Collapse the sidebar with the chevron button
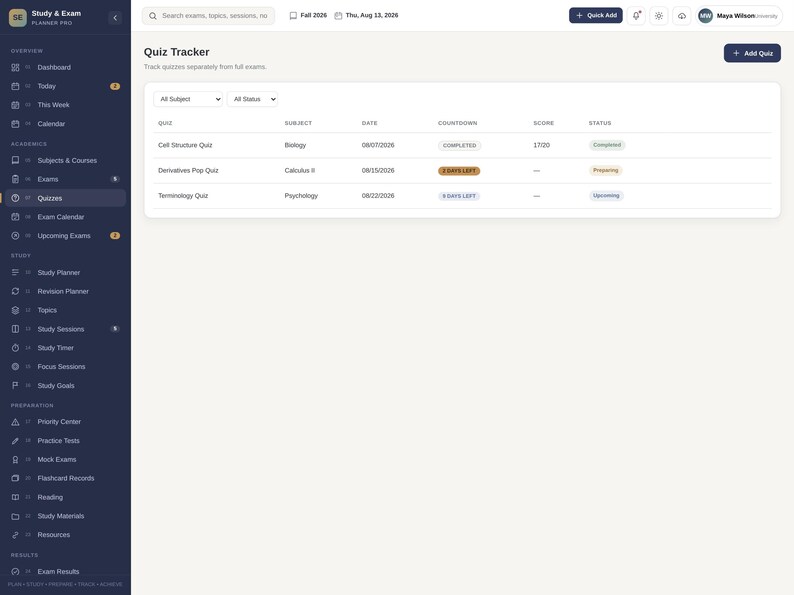 [115, 18]
